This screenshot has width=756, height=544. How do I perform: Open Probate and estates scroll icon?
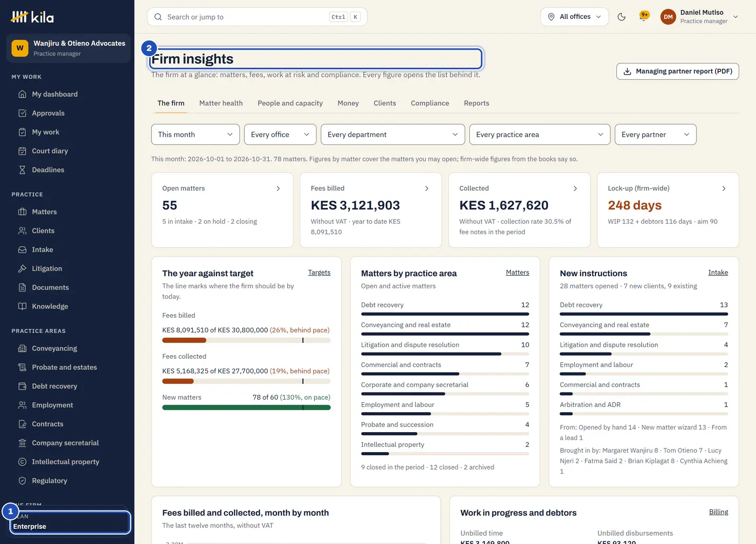(22, 367)
